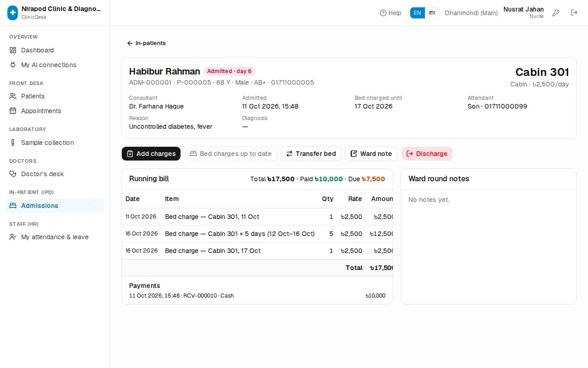Switch the language to Bangla

[x=432, y=13]
